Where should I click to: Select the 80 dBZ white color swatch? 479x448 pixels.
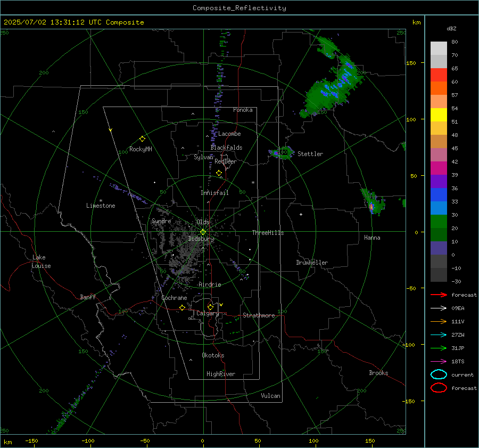(439, 48)
